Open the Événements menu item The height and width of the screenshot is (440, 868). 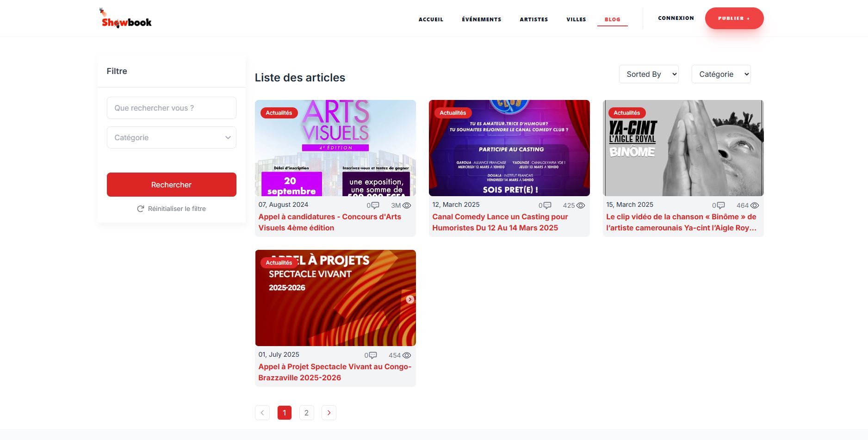(481, 19)
